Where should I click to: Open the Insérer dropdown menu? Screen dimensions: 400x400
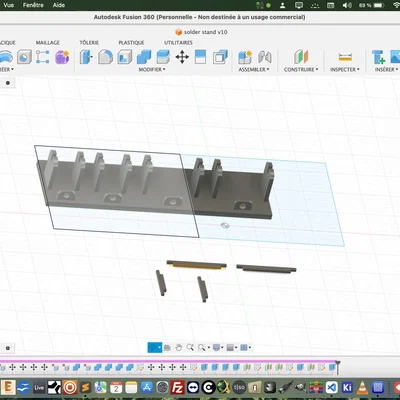point(386,69)
